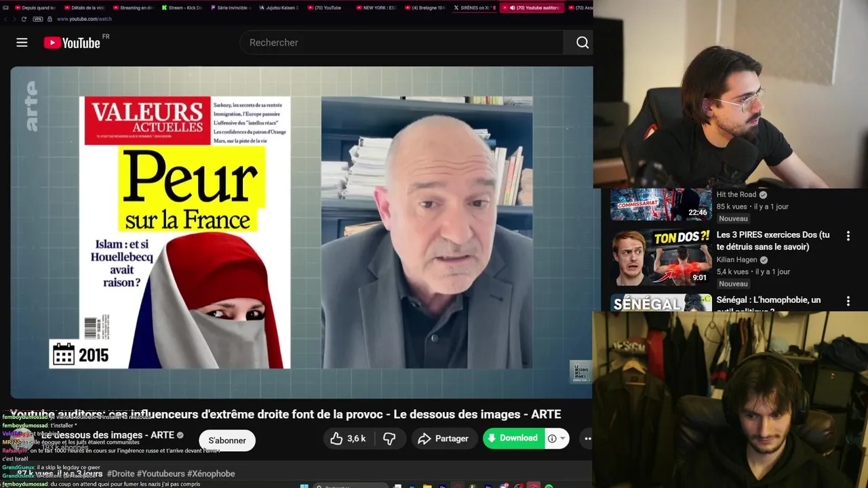This screenshot has height=488, width=868.
Task: Click the Kilian Hagen channel name
Action: (737, 260)
